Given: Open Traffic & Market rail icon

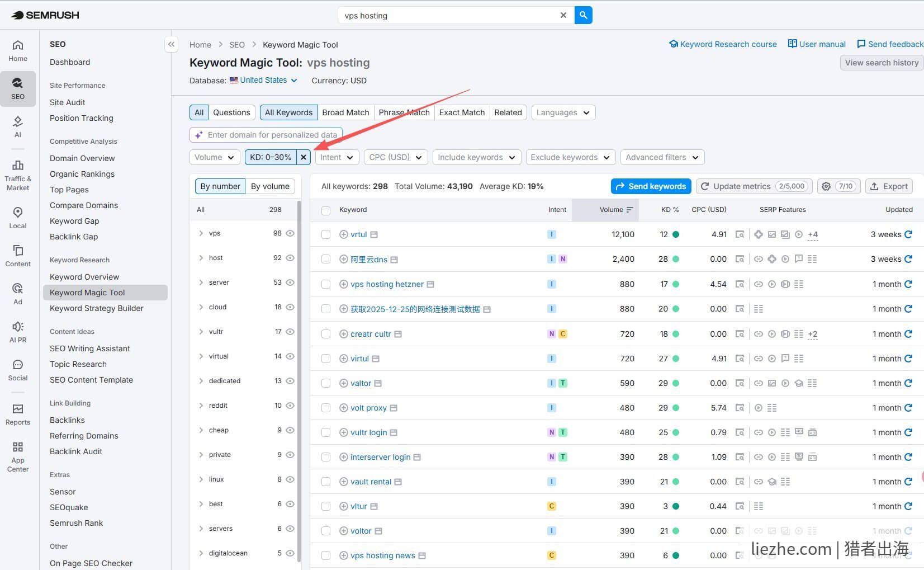Looking at the screenshot, I should pyautogui.click(x=18, y=175).
